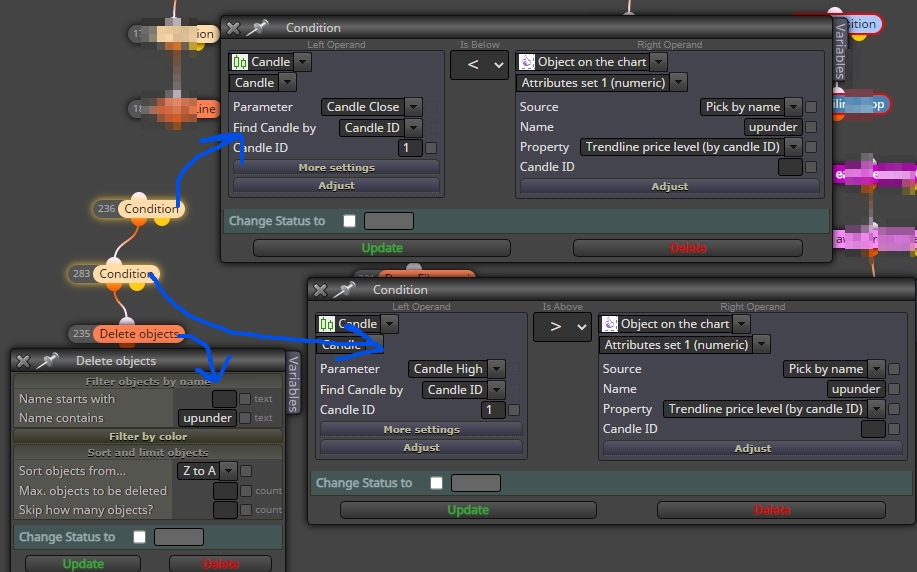
Task: Select Condition node 283
Action: (x=126, y=274)
